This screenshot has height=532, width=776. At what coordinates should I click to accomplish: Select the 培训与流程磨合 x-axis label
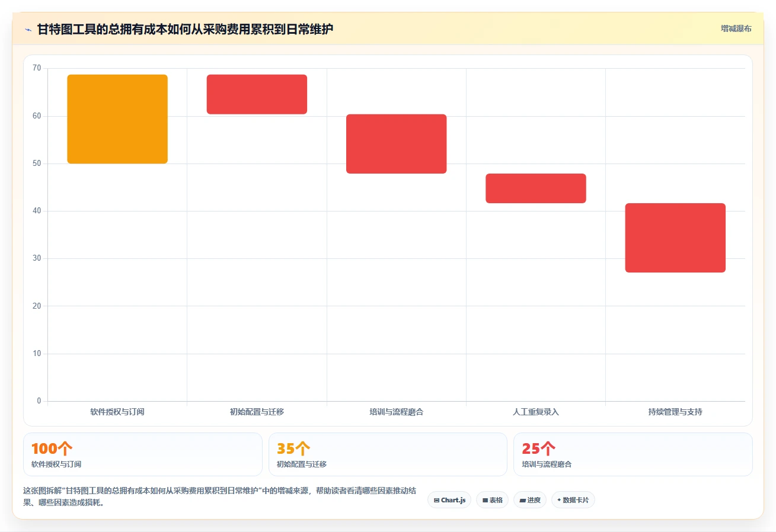396,412
